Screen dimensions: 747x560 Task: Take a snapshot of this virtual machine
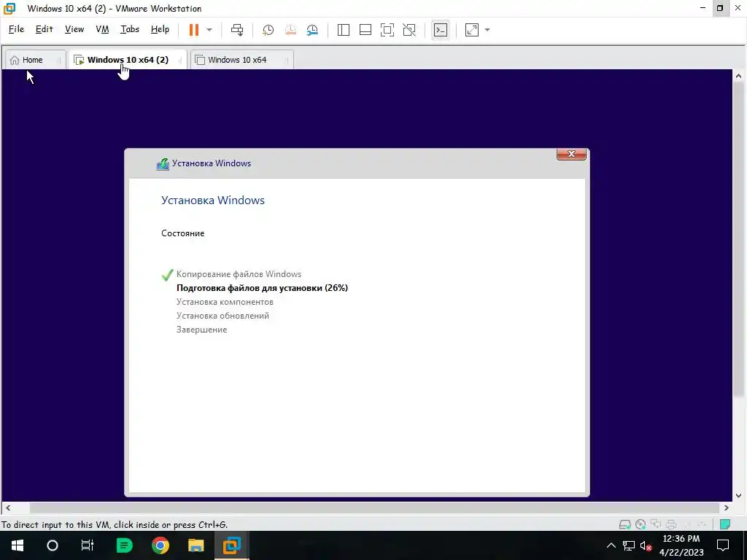(x=268, y=29)
